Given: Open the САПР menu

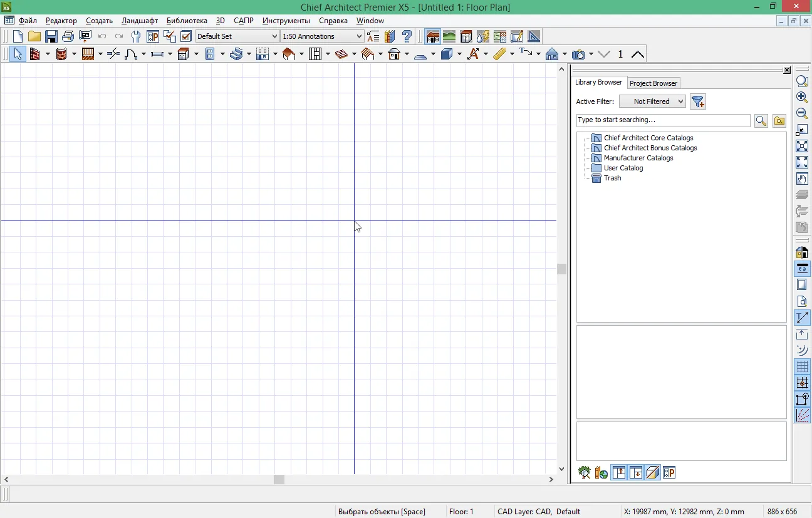Looking at the screenshot, I should point(243,21).
